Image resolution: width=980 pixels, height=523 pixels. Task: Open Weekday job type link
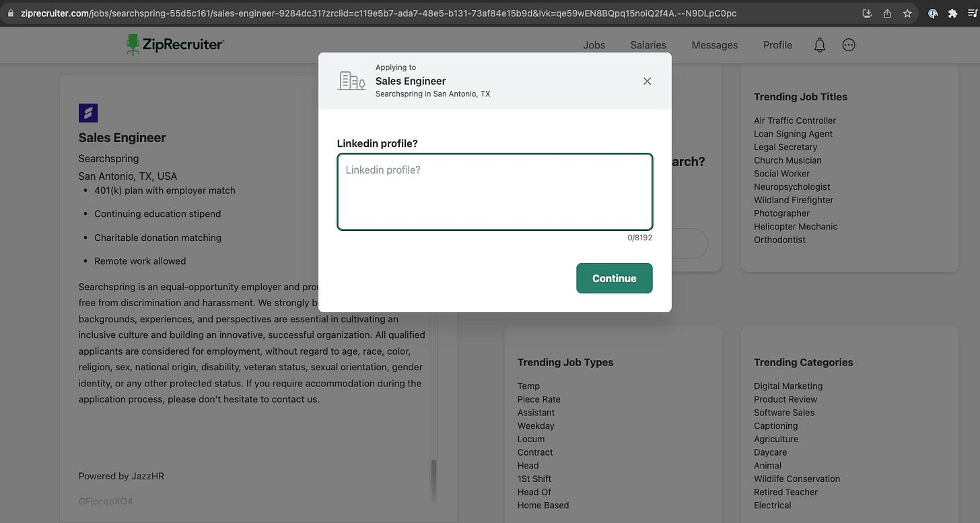(536, 425)
